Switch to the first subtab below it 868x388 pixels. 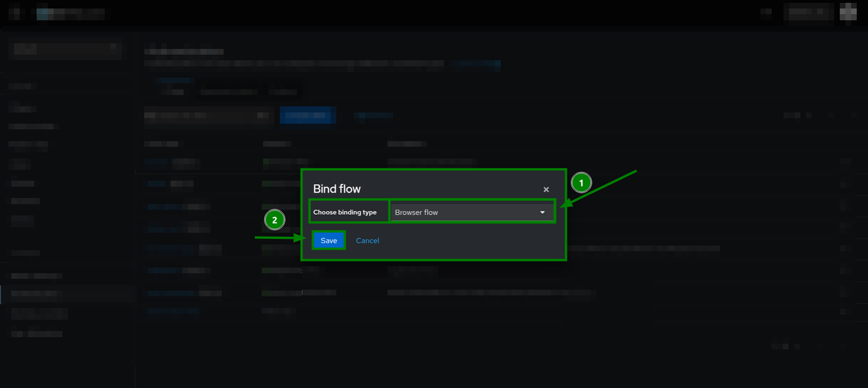(174, 92)
